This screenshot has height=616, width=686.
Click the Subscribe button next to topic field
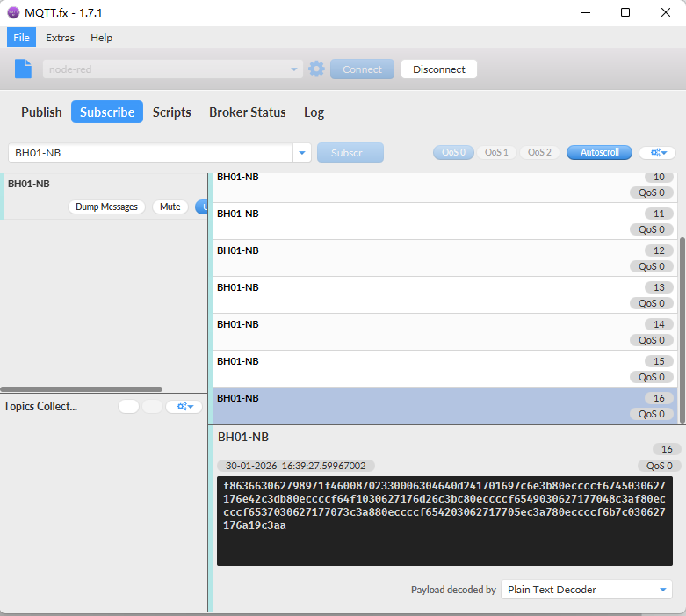[350, 152]
